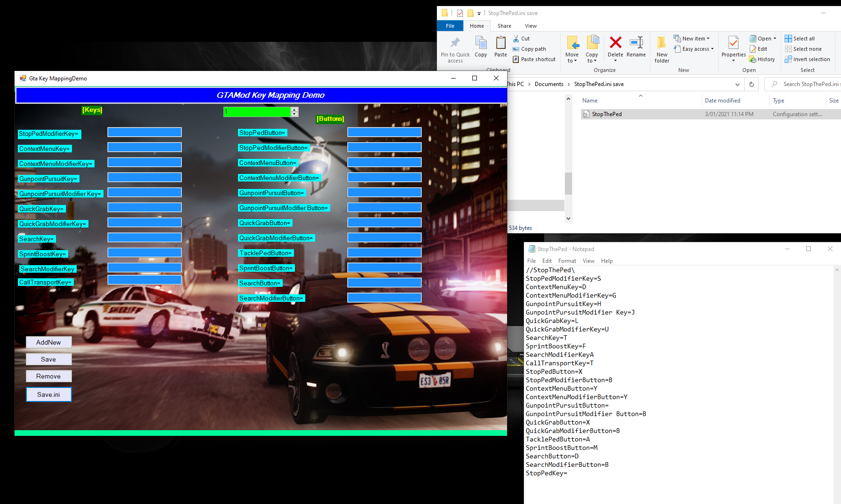Screen dimensions: 841x504
Task: Click the StopPedModifierKey input field
Action: coord(144,133)
